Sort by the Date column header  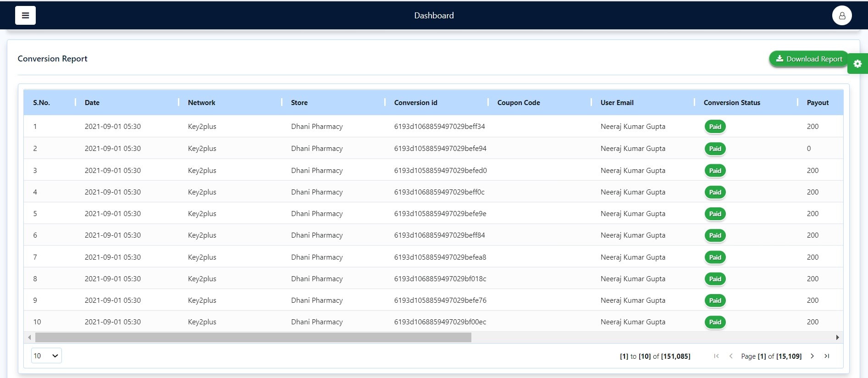(x=92, y=103)
